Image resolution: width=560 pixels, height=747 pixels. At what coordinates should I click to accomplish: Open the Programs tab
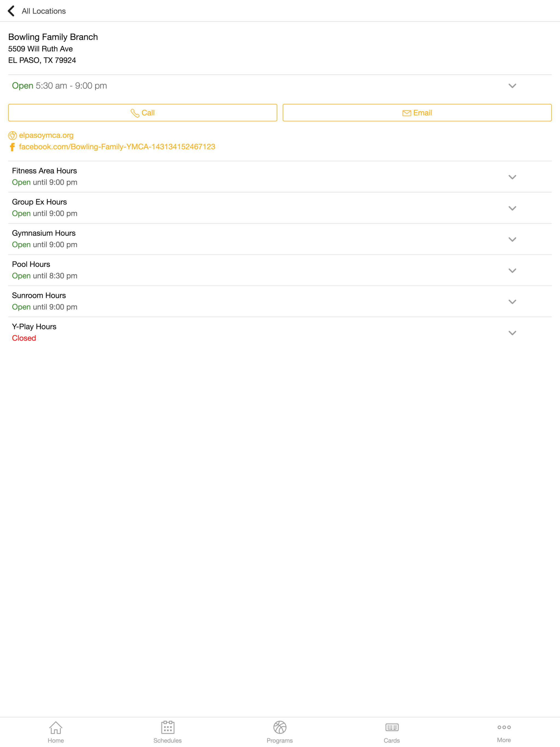280,732
